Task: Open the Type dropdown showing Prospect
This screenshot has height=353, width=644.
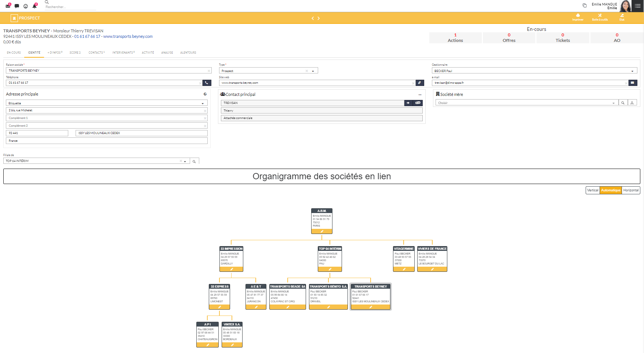Action: point(313,71)
